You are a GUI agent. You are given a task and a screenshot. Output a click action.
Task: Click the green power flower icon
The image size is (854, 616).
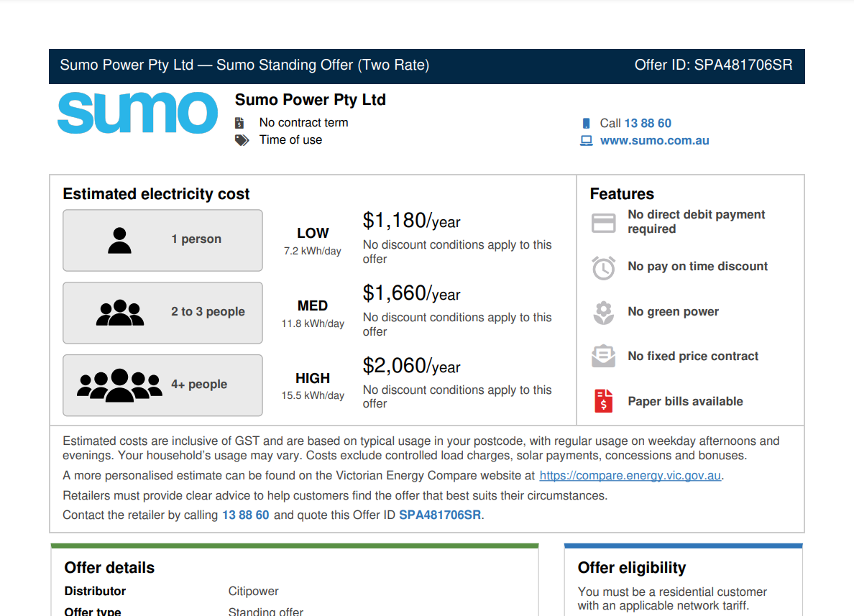[603, 313]
